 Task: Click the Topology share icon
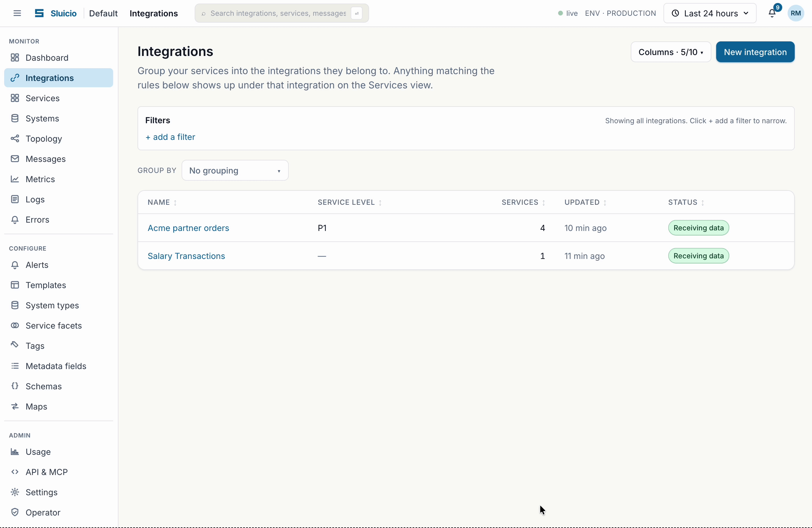15,138
